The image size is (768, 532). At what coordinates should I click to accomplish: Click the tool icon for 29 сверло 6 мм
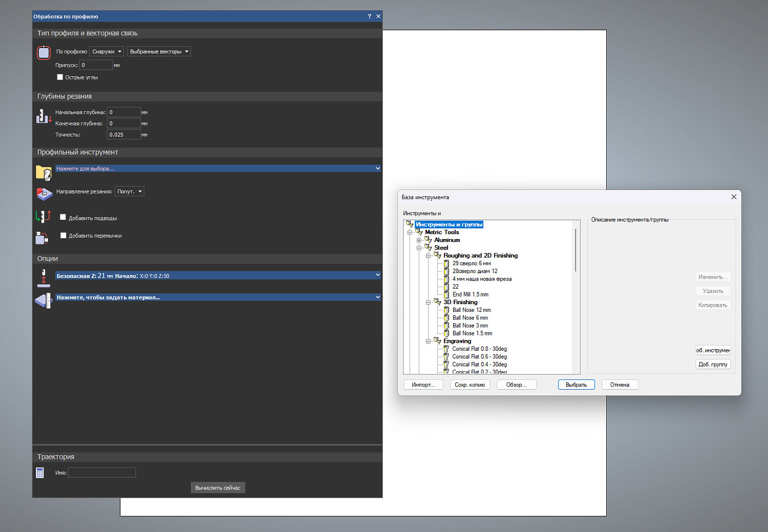click(446, 264)
